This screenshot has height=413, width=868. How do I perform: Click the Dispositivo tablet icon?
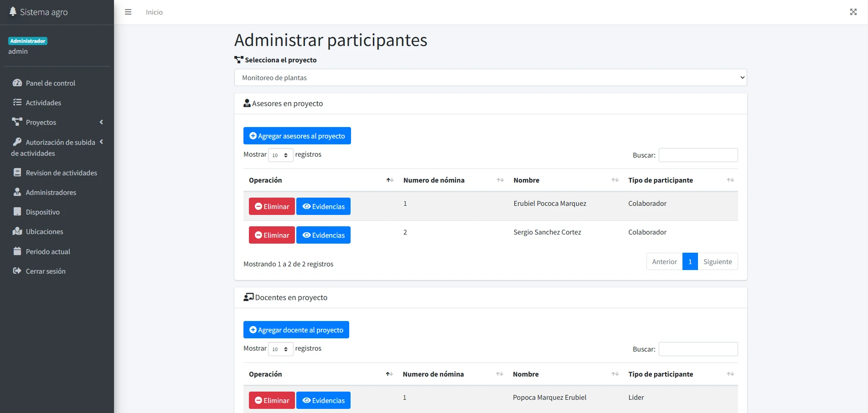pos(17,212)
